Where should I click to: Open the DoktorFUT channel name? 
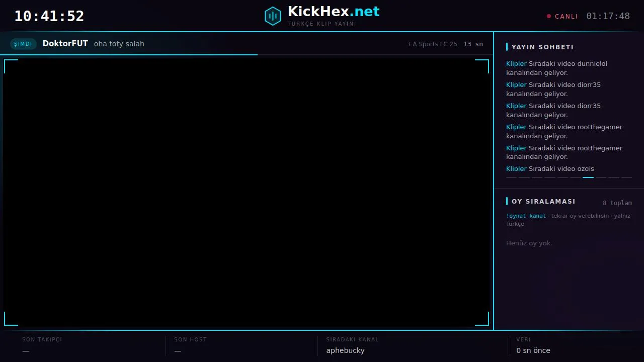click(65, 44)
